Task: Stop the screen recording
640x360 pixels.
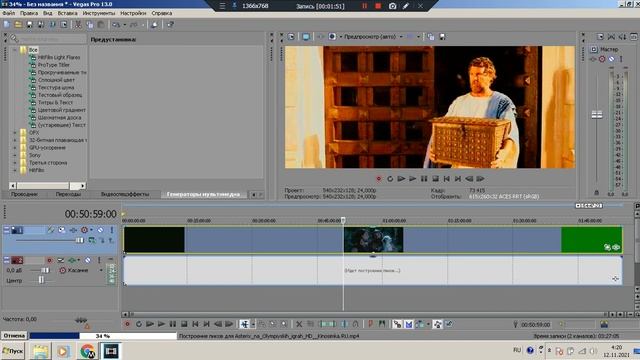Action: (378, 6)
